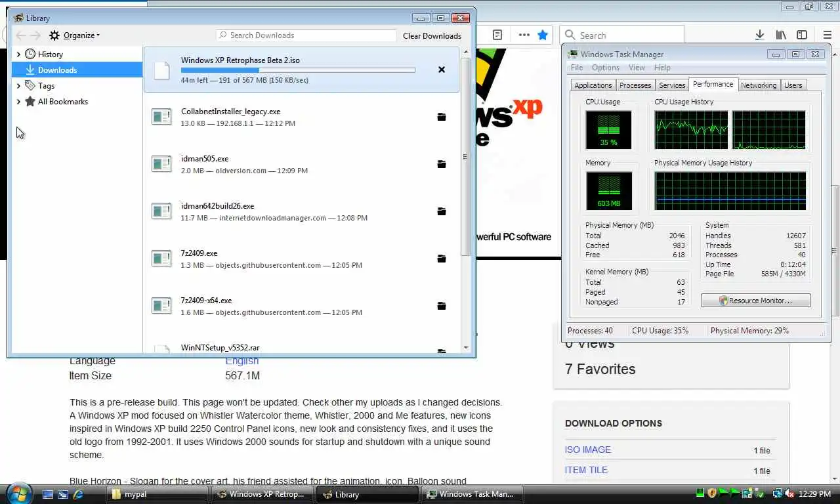840x504 pixels.
Task: Select Downloads in Library sidebar
Action: point(77,70)
